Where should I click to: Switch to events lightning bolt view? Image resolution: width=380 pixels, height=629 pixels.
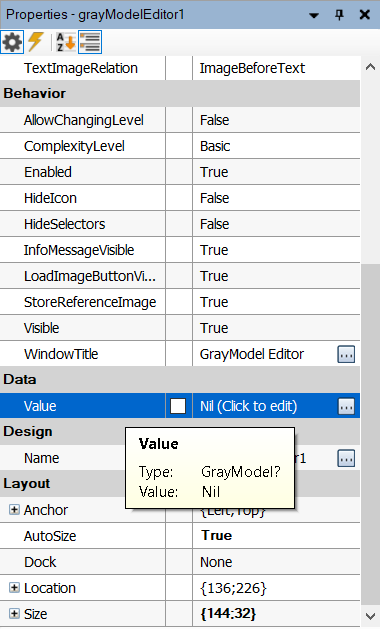tap(36, 42)
